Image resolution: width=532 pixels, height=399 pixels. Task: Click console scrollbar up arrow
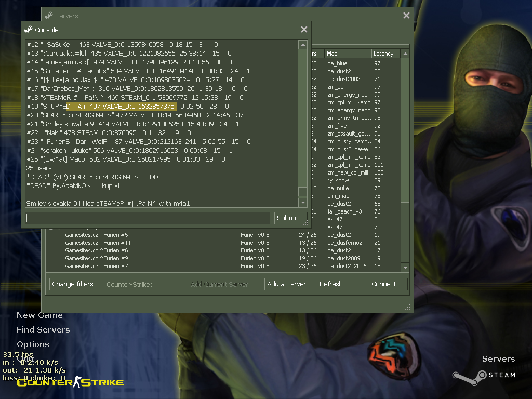coord(302,45)
